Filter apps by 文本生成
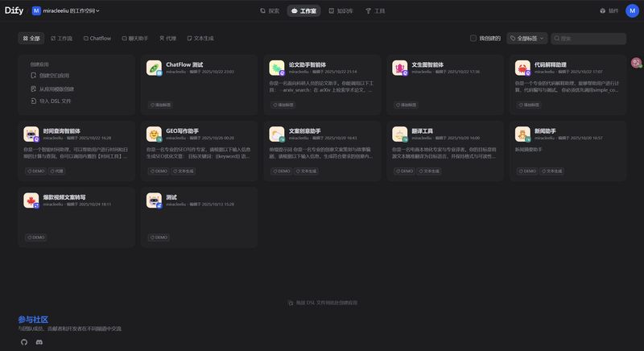The height and width of the screenshot is (351, 644). [x=200, y=38]
